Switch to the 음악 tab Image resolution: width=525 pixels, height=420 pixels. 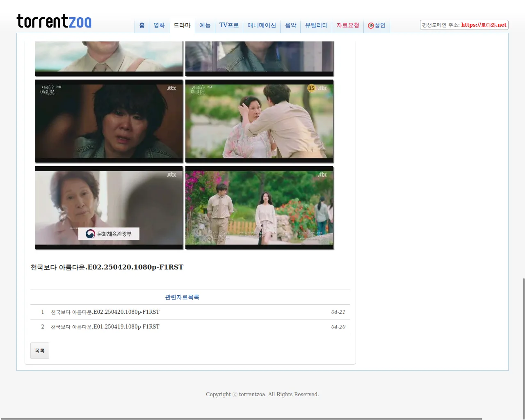290,25
